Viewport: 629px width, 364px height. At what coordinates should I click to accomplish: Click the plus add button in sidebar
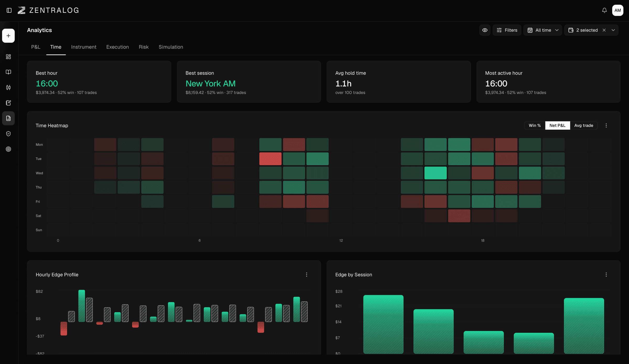pos(8,36)
